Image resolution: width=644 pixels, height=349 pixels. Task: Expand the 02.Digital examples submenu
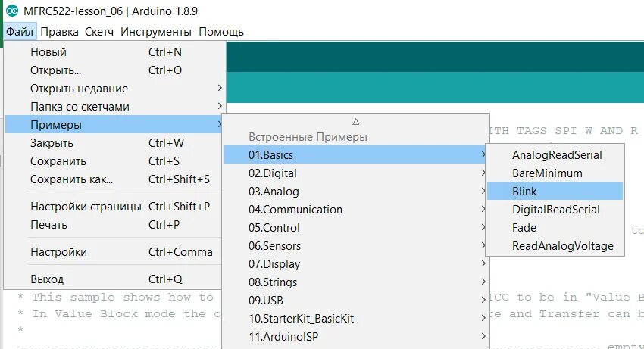(x=355, y=173)
